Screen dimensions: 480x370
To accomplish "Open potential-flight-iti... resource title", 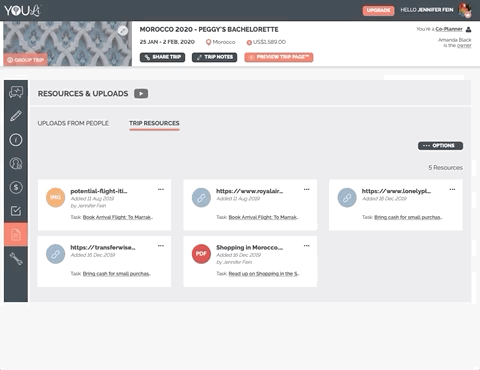I will coord(99,191).
